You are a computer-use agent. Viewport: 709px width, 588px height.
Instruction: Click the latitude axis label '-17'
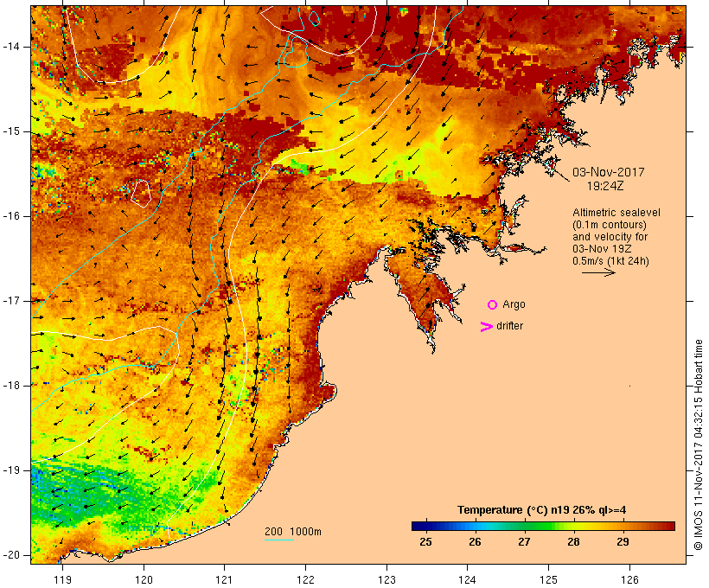click(11, 301)
